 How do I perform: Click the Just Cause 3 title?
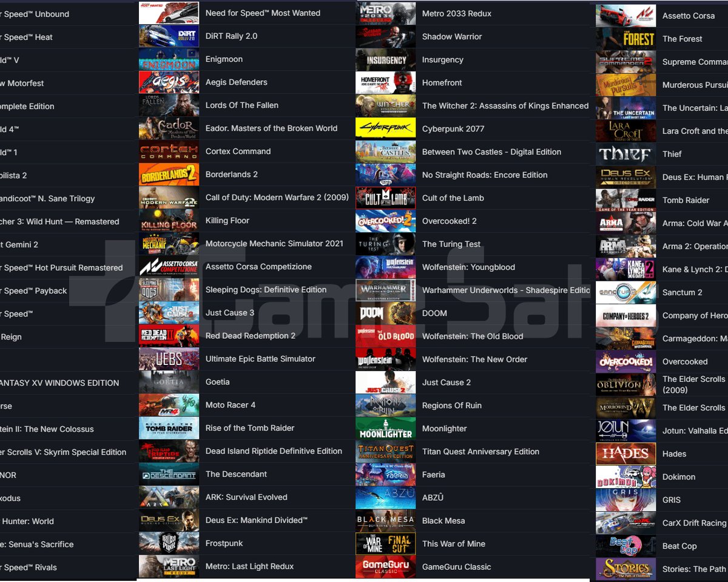tap(230, 312)
